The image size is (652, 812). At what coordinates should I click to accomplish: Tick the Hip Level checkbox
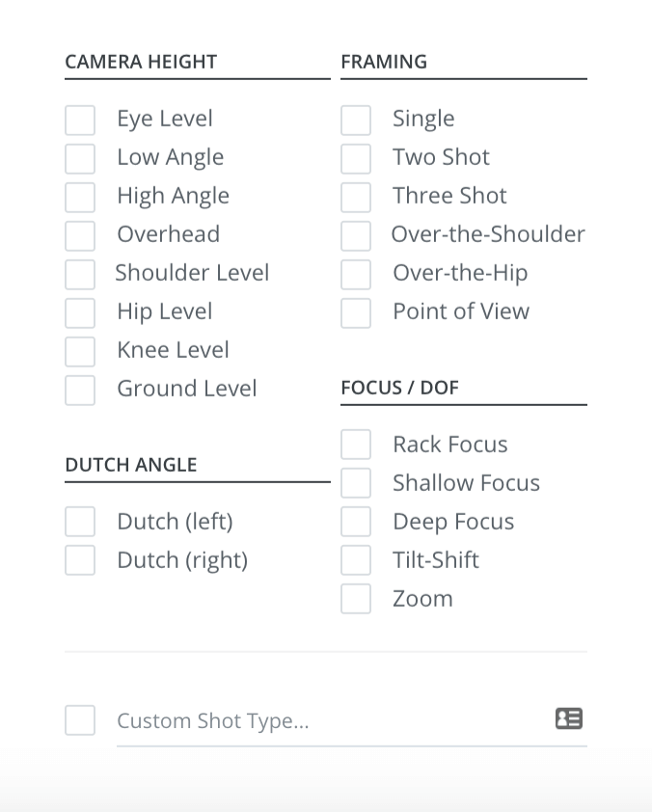click(80, 312)
